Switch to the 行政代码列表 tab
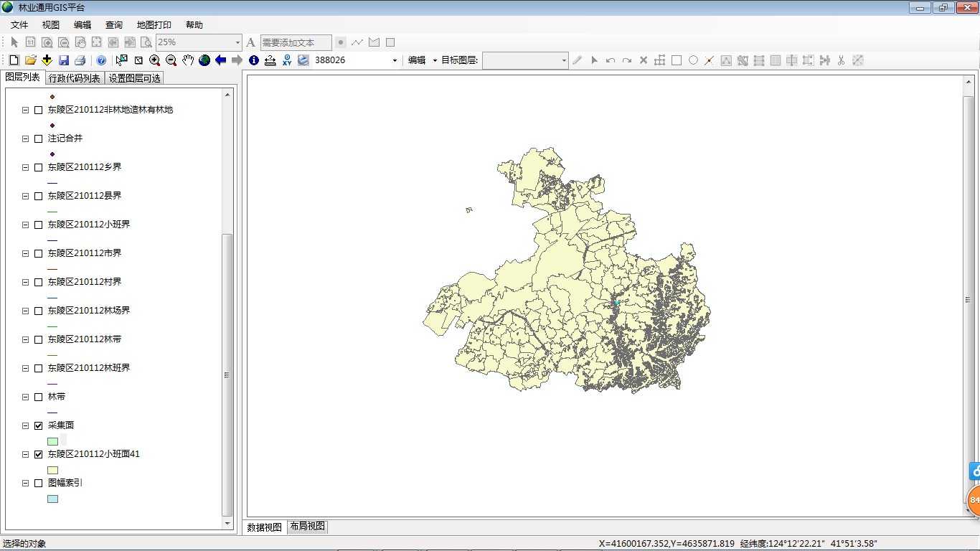 point(75,78)
